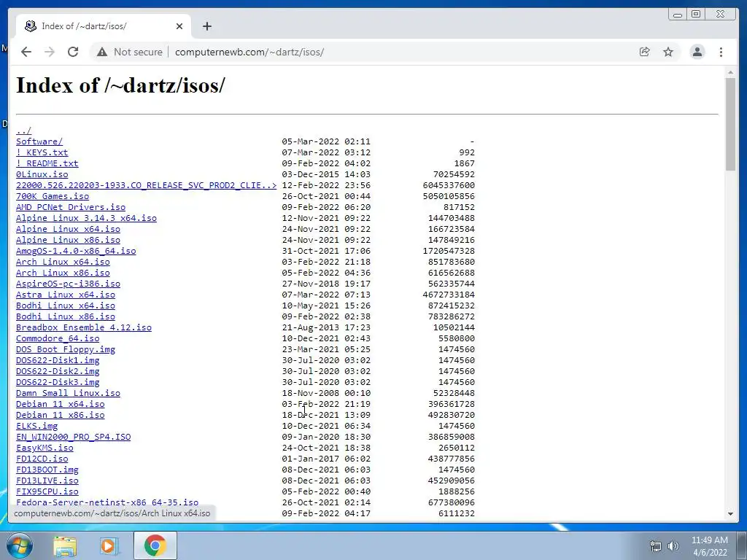Open the Windows Start menu
Screen dimensions: 747x560
(x=19, y=545)
